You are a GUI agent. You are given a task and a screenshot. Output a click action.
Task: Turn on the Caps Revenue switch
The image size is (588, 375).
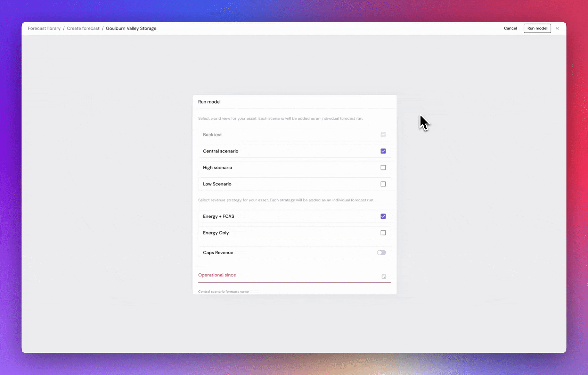(x=381, y=253)
